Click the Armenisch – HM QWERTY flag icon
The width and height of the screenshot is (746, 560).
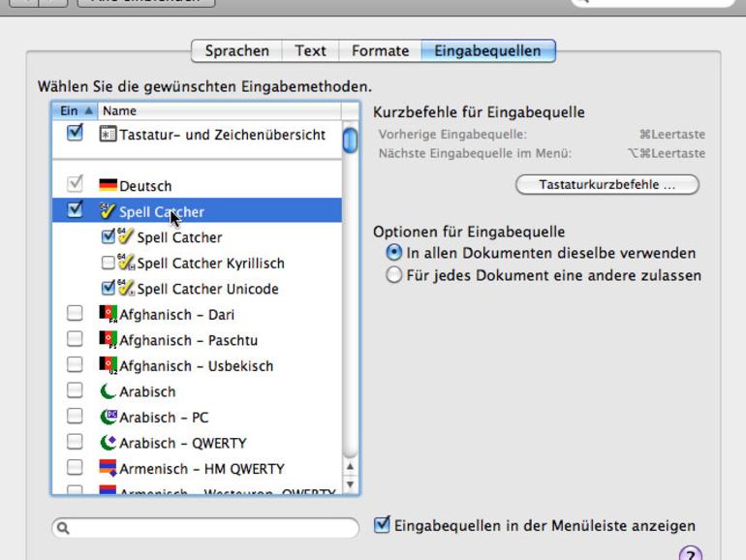(x=108, y=468)
